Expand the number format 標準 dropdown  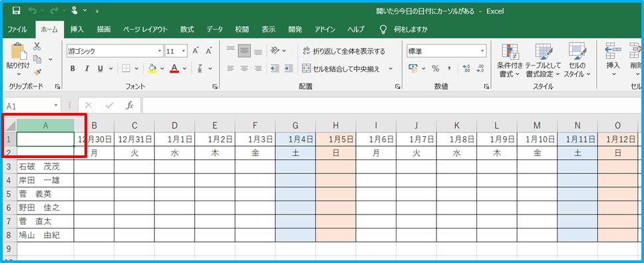[x=483, y=51]
